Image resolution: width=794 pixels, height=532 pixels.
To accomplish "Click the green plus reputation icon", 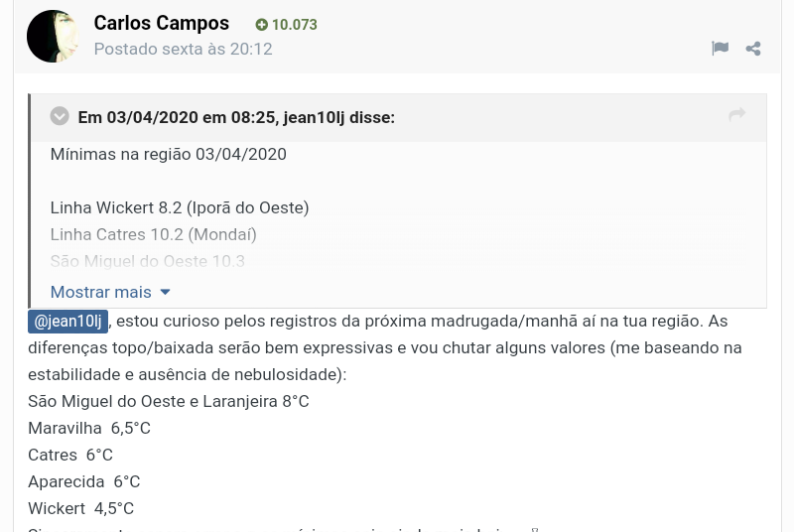I will [262, 25].
